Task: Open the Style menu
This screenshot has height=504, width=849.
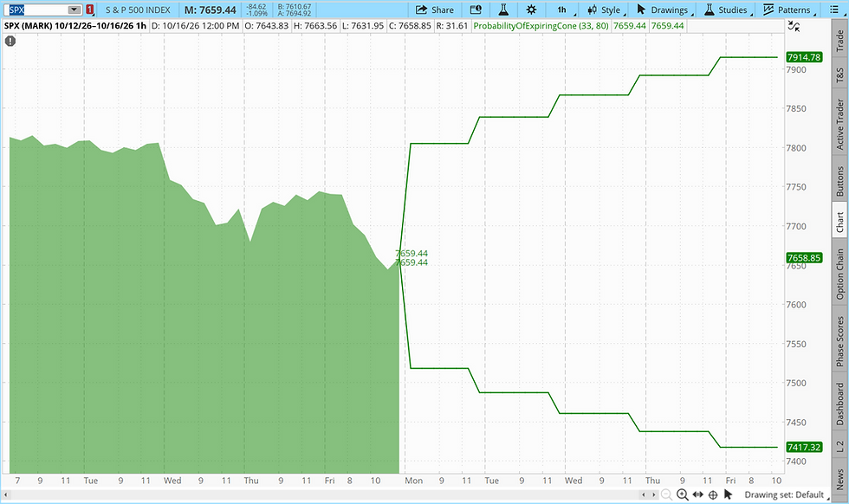Action: (606, 10)
